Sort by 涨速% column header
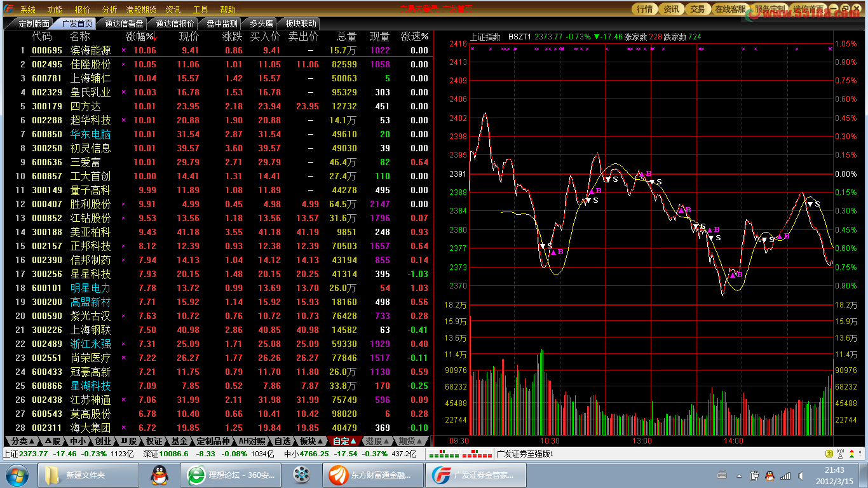Screen dimensions: 868x488 click(x=414, y=37)
